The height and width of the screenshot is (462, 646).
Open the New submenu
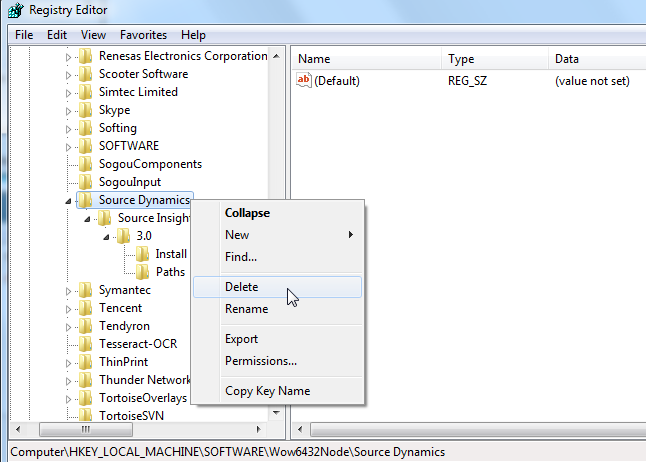point(277,235)
